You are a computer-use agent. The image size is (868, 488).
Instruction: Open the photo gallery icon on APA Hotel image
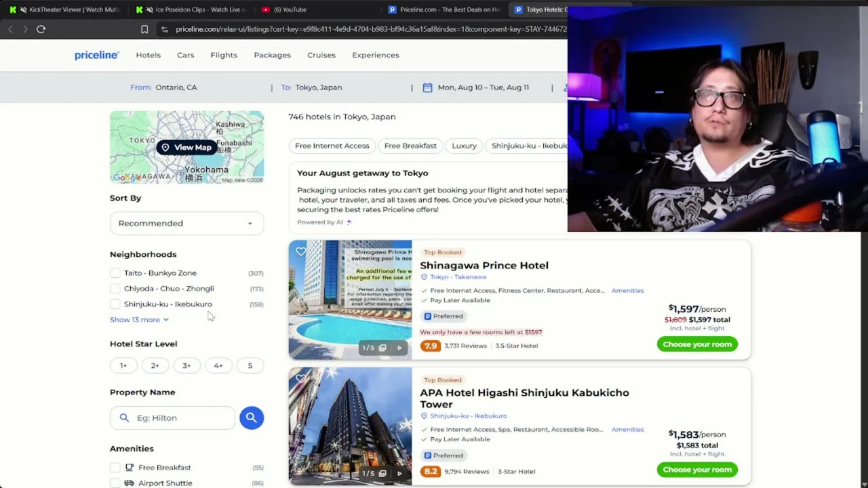(x=382, y=473)
